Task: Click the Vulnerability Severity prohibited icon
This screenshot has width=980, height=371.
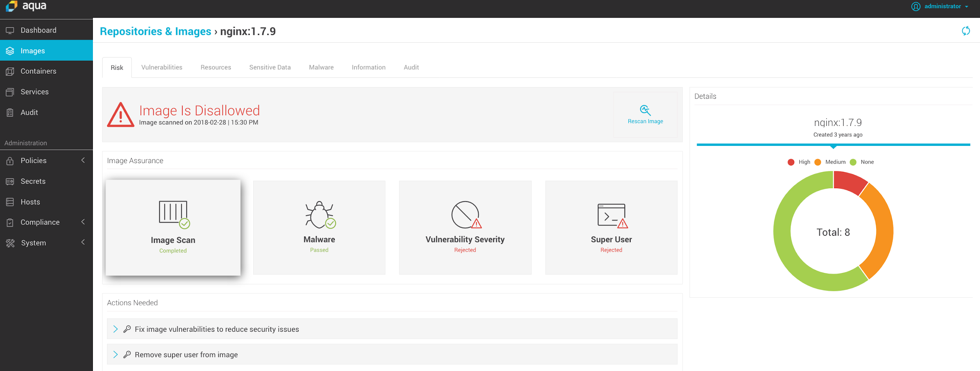Action: (x=466, y=215)
